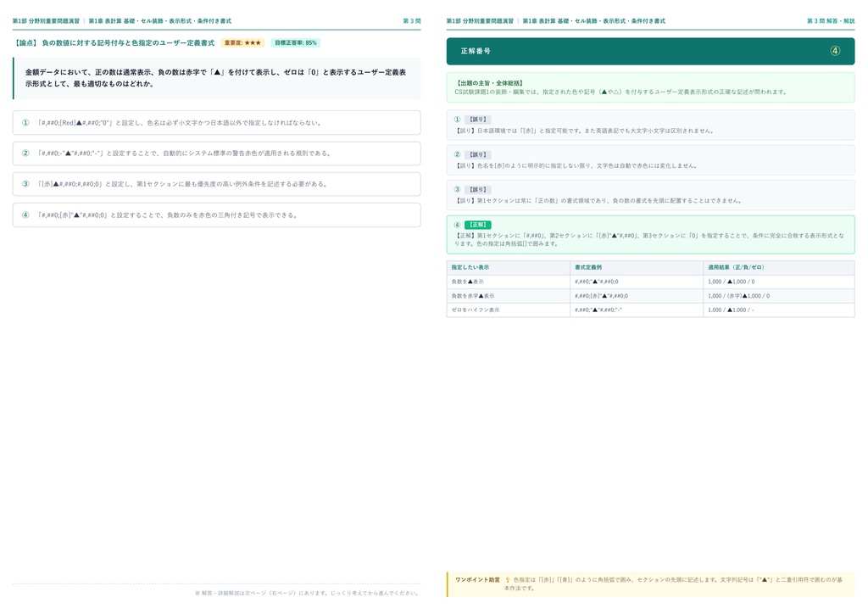This screenshot has width=868, height=614.
Task: Click the question text about 金額データ
Action: 215,78
